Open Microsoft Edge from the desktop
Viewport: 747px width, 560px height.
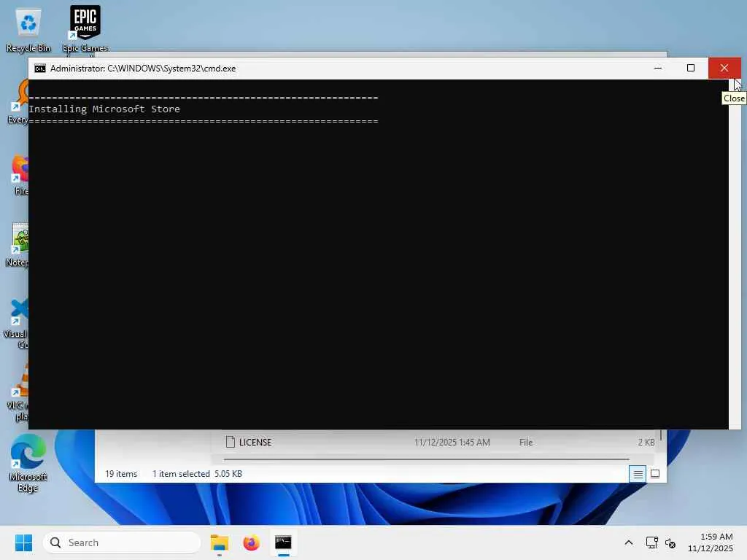coord(28,463)
